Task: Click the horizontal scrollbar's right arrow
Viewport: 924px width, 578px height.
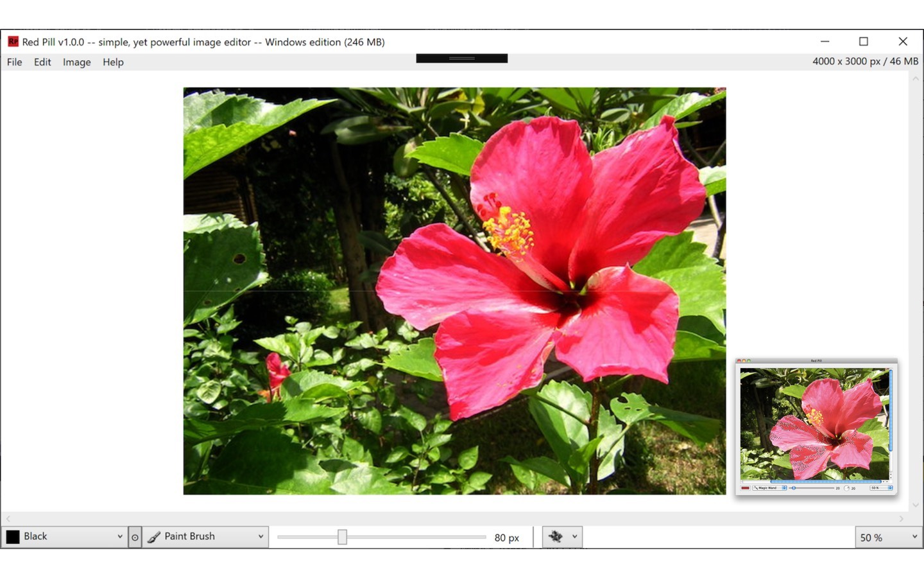Action: click(x=901, y=518)
